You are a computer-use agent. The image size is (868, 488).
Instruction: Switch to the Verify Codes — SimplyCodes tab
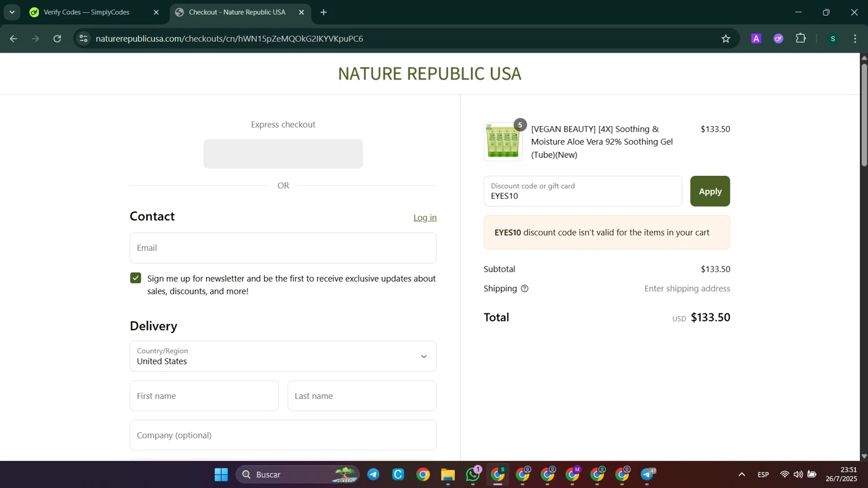coord(87,12)
